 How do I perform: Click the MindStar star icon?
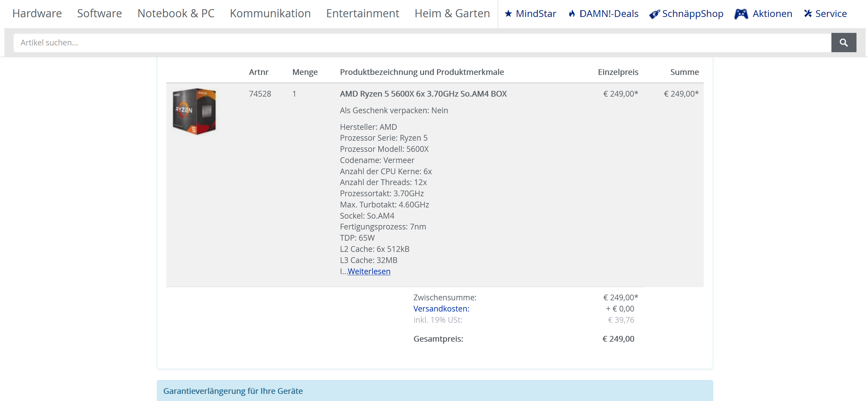pyautogui.click(x=508, y=14)
